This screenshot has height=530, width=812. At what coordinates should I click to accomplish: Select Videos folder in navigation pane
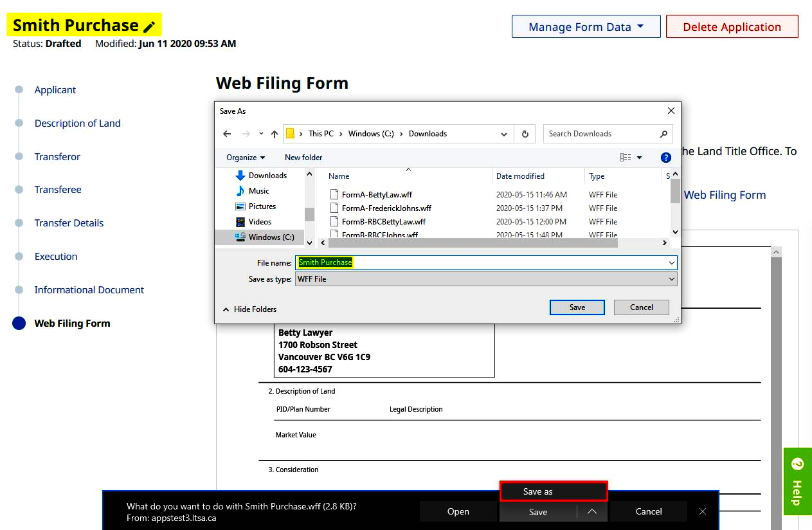(260, 222)
